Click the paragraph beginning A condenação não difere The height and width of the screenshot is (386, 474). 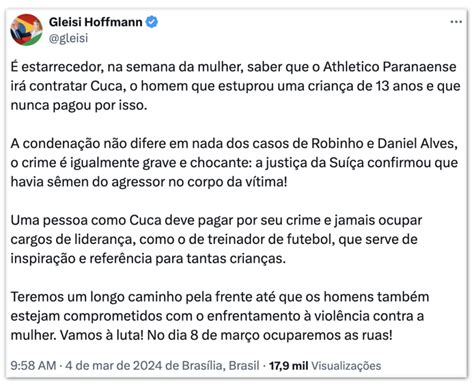pos(234,163)
